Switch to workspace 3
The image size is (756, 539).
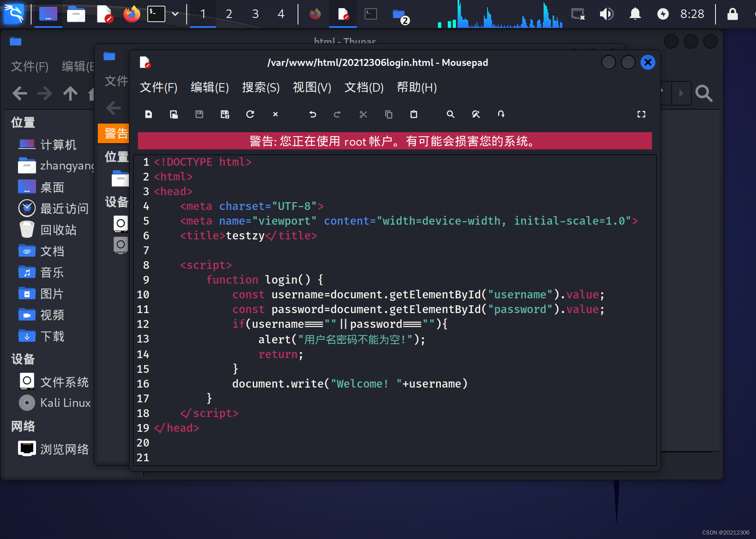[x=255, y=14]
